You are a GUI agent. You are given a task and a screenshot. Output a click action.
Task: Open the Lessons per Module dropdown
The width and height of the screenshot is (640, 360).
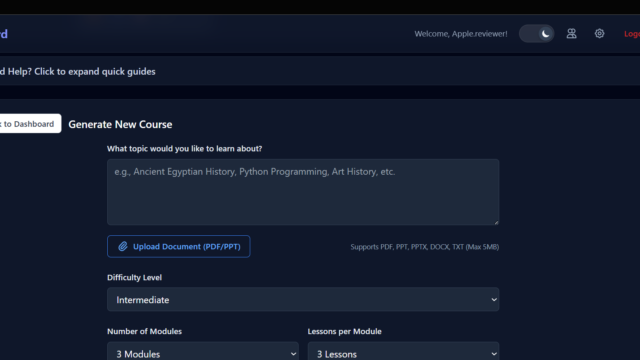[x=403, y=352]
